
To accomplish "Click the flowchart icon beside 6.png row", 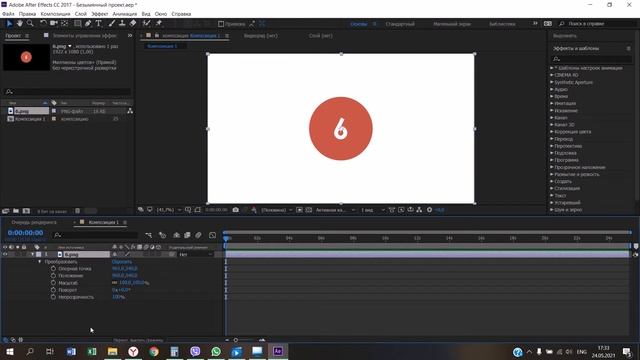I will tap(130, 111).
